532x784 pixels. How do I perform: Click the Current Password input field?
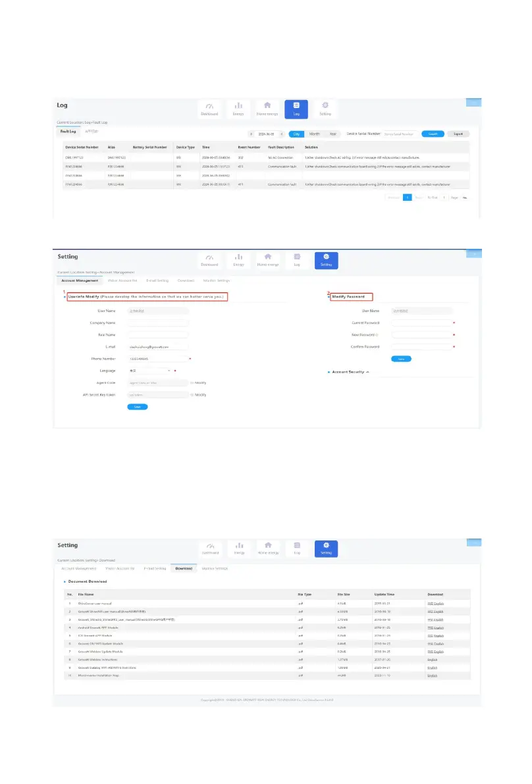421,323
